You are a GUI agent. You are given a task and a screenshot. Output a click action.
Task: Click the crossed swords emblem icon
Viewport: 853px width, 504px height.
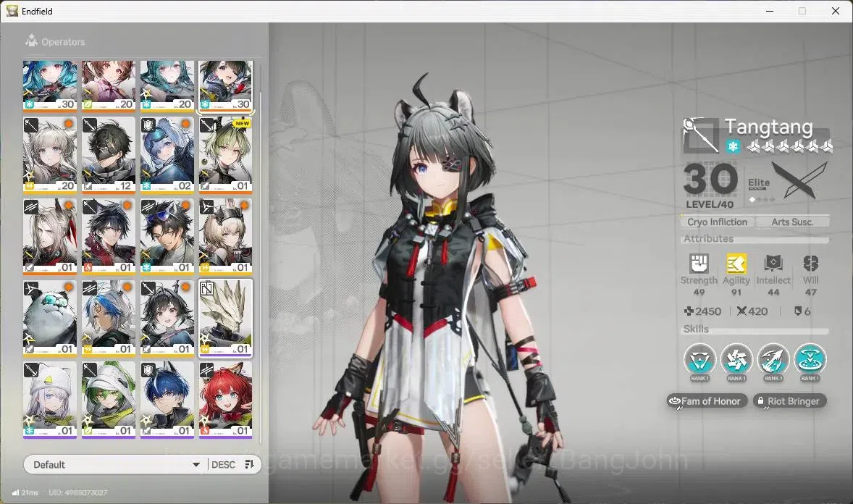[799, 180]
